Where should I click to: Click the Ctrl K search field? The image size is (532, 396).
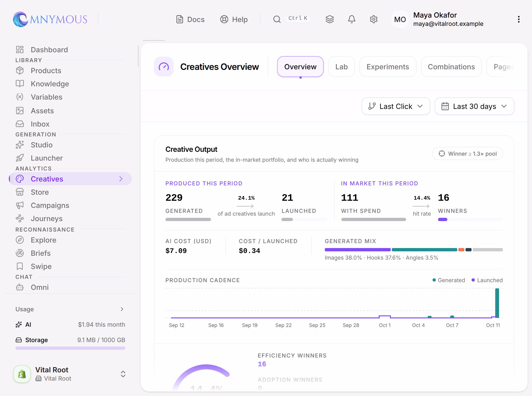(x=298, y=18)
